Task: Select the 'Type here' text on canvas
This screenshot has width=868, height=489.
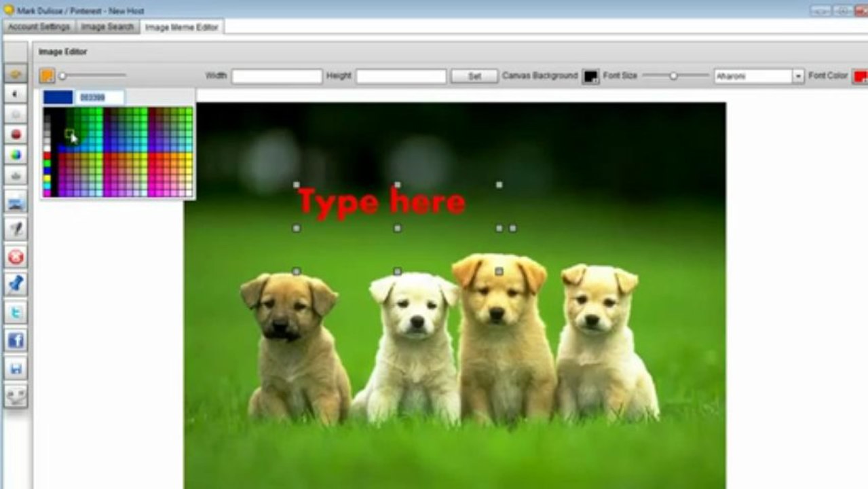Action: coord(381,203)
